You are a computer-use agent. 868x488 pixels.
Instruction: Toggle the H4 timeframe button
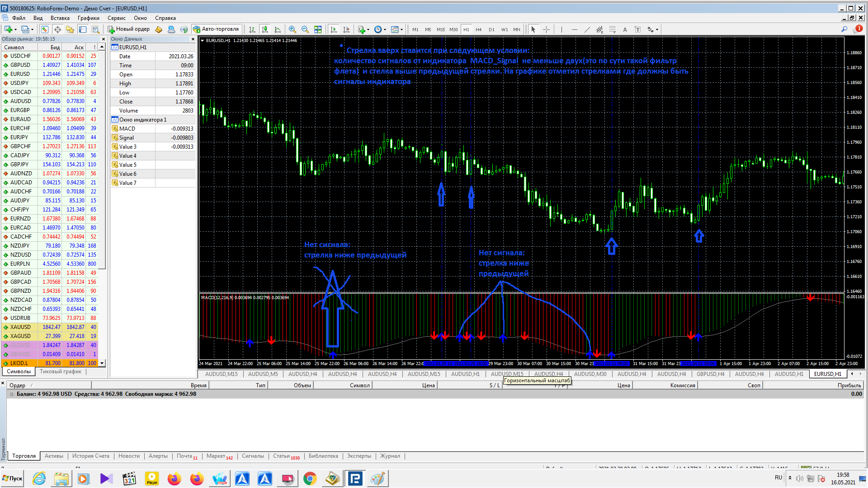click(478, 29)
